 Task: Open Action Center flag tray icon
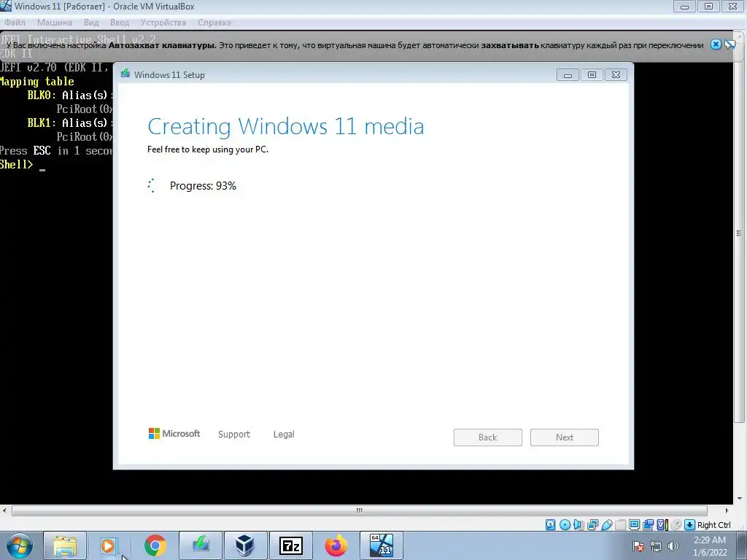coord(638,546)
